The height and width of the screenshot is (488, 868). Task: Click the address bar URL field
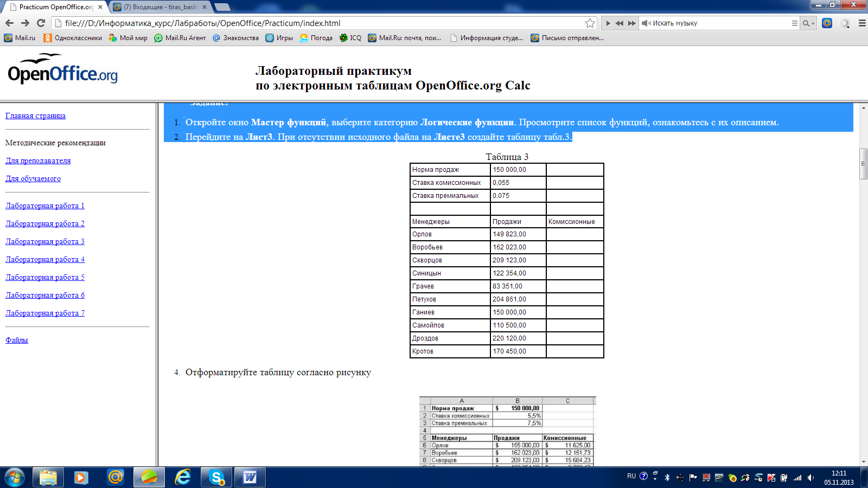coord(323,23)
